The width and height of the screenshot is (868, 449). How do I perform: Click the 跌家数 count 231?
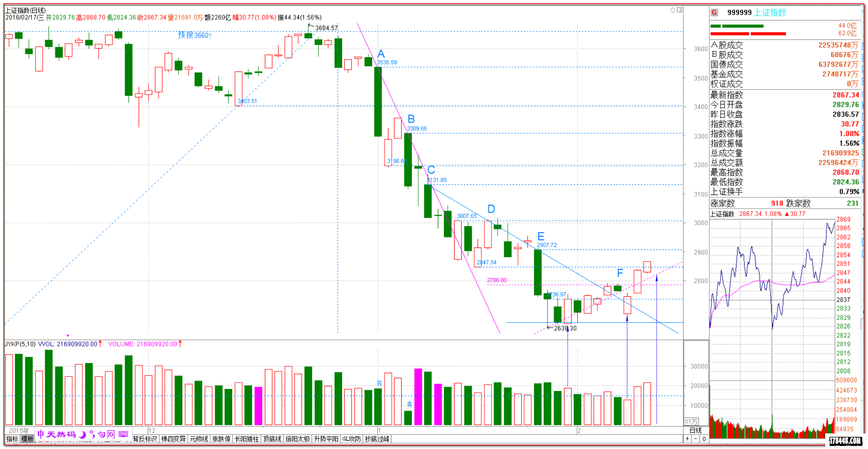(x=852, y=203)
